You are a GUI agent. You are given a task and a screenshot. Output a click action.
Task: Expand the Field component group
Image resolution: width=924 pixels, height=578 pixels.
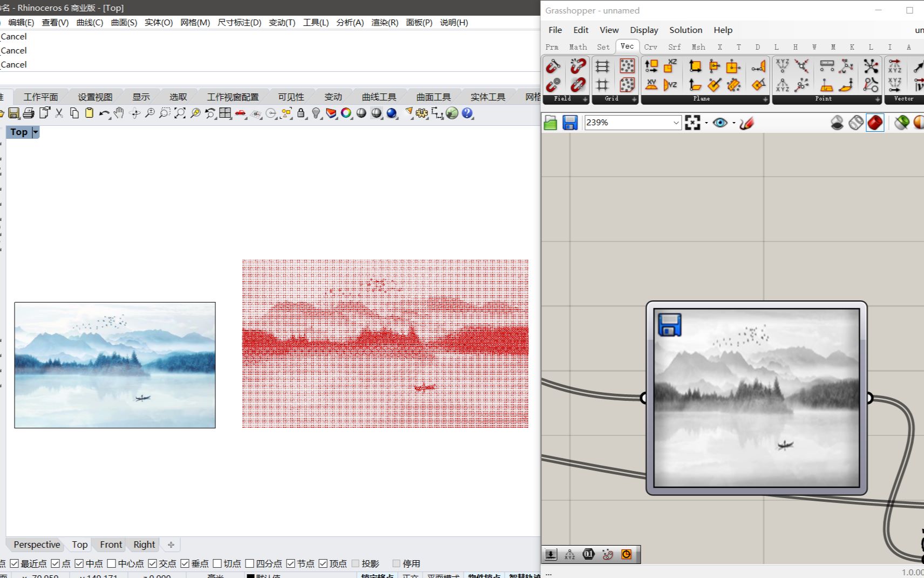coord(585,99)
